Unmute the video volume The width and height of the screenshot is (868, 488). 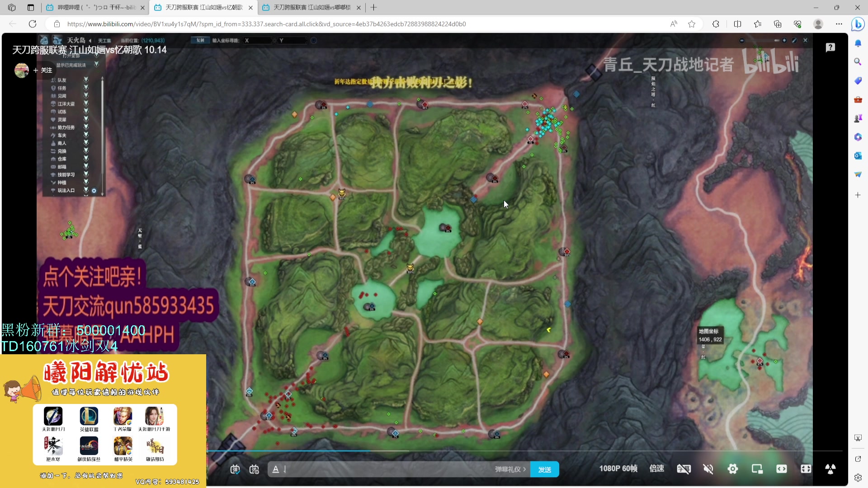[708, 469]
